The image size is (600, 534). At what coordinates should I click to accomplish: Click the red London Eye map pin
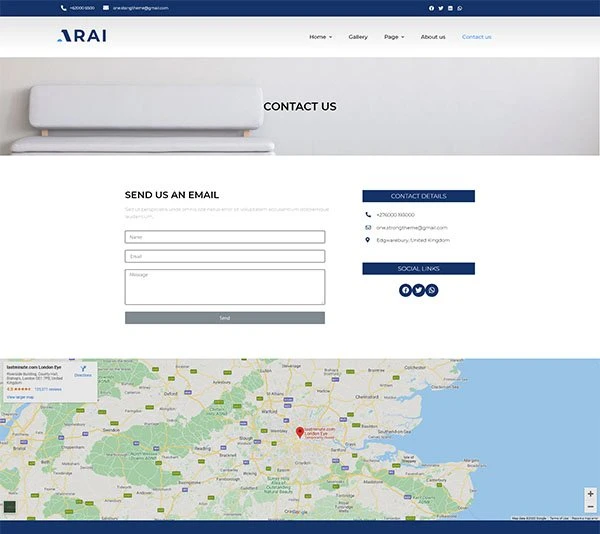pyautogui.click(x=299, y=431)
